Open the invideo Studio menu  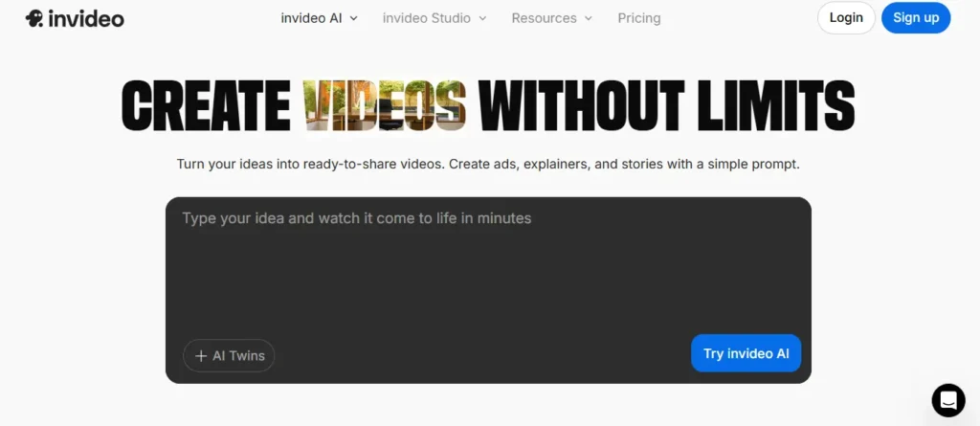[427, 18]
